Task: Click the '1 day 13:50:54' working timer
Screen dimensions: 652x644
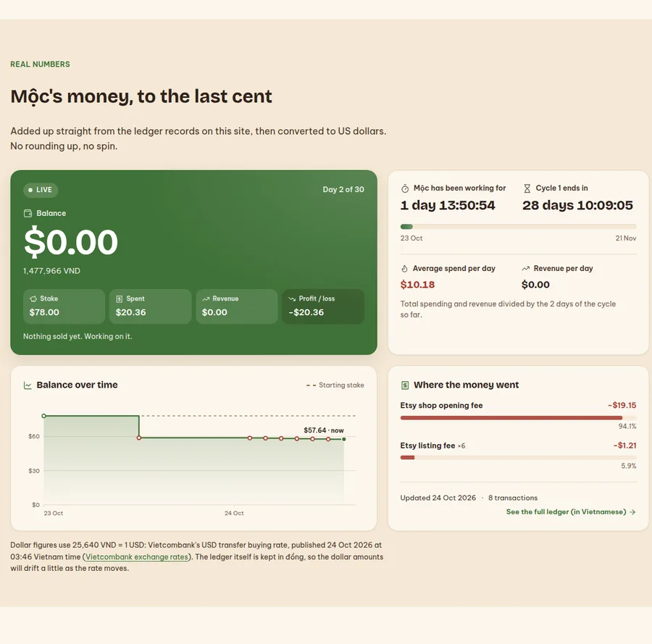Action: click(x=448, y=206)
